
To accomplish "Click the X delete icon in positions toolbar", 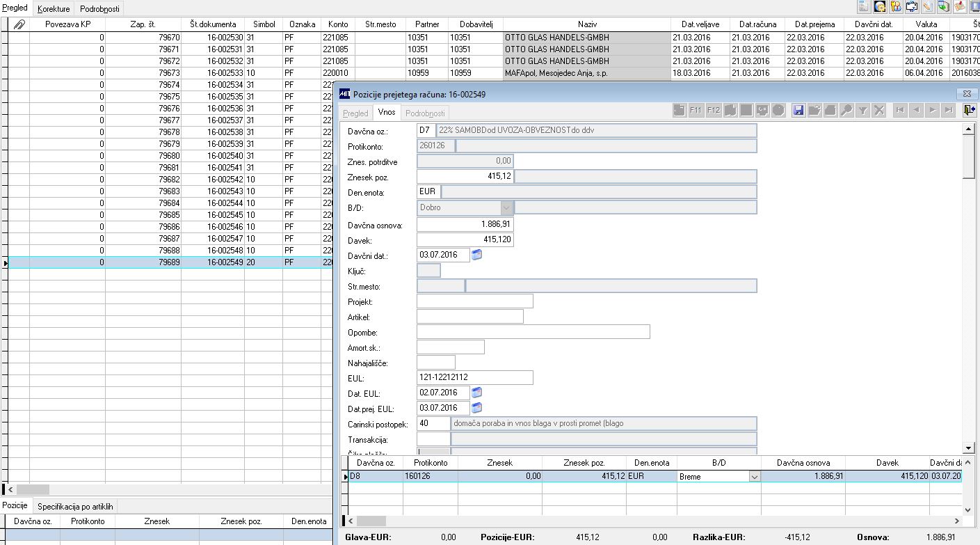I will (x=878, y=110).
